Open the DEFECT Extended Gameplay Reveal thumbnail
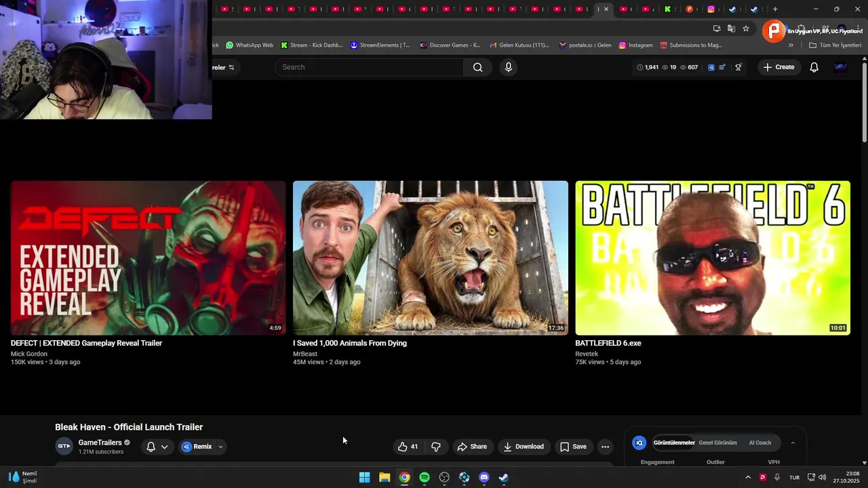This screenshot has width=868, height=488. [x=148, y=258]
